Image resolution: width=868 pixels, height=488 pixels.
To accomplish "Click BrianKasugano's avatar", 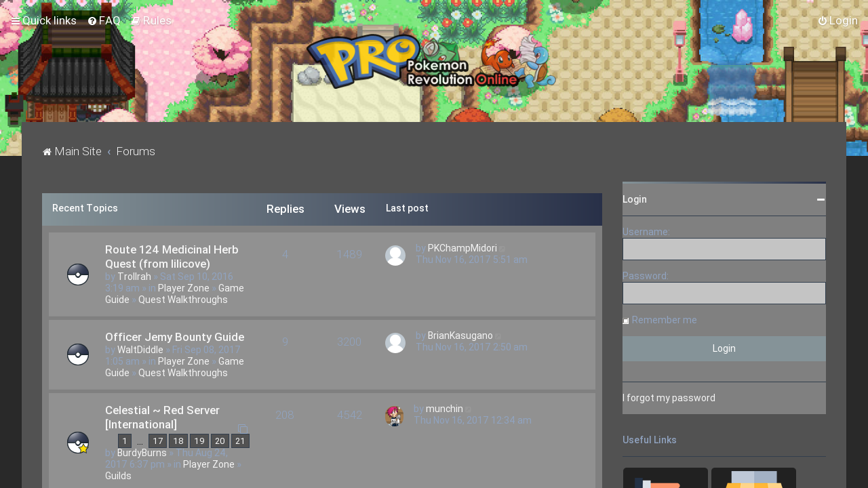I will [395, 343].
